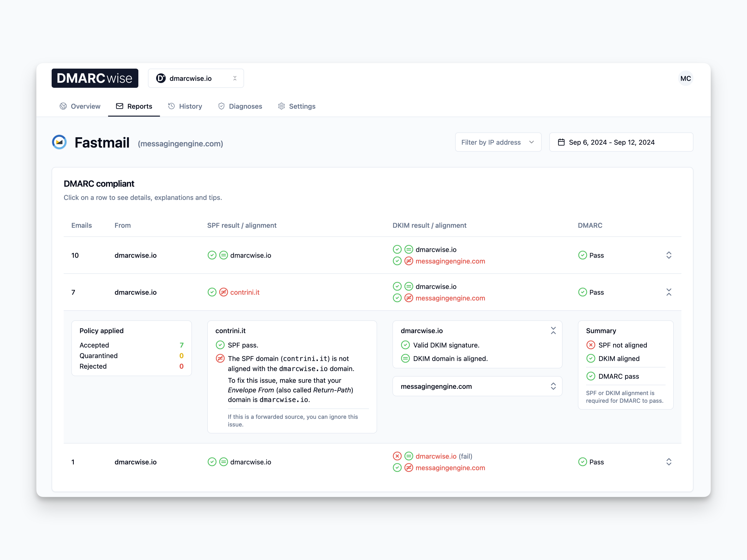Image resolution: width=747 pixels, height=560 pixels.
Task: Collapse the 7 emails row details
Action: coord(669,292)
